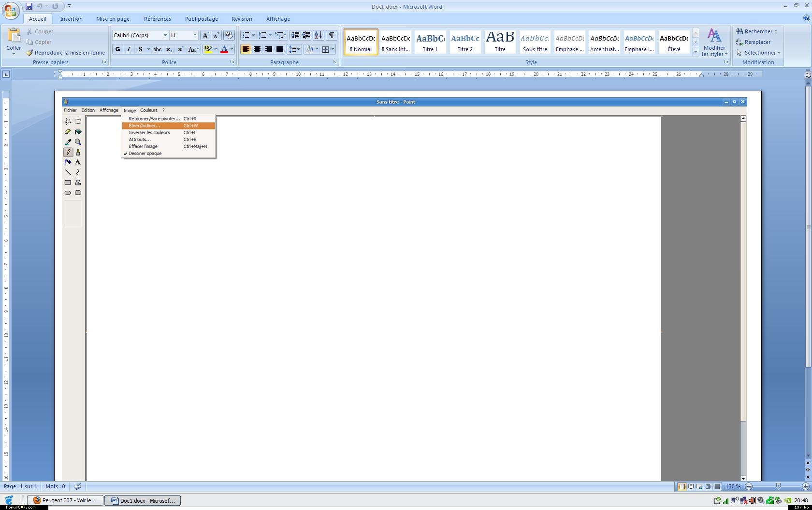Viewport: 812px width, 510px height.
Task: Click the tab selector at ruler corner
Action: tap(6, 74)
